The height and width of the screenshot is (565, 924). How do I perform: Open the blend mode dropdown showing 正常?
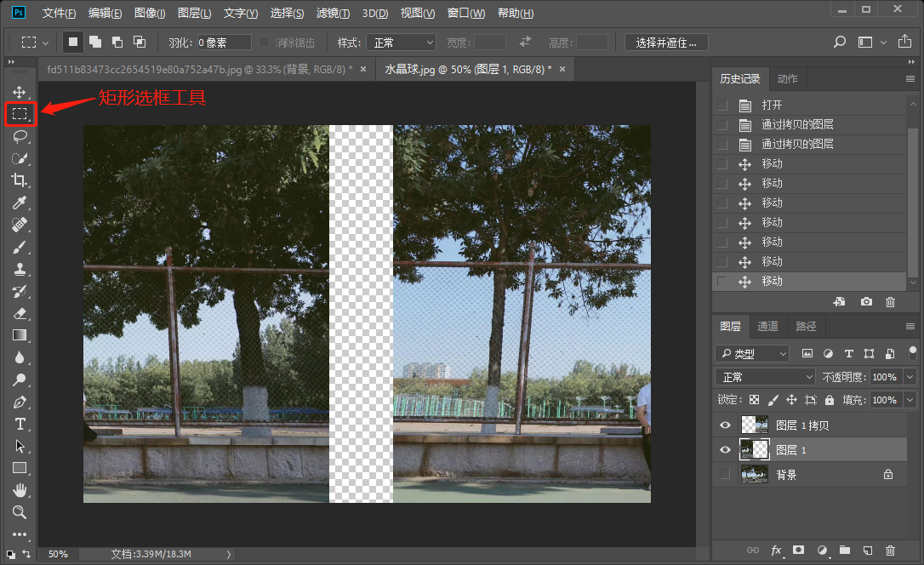764,376
